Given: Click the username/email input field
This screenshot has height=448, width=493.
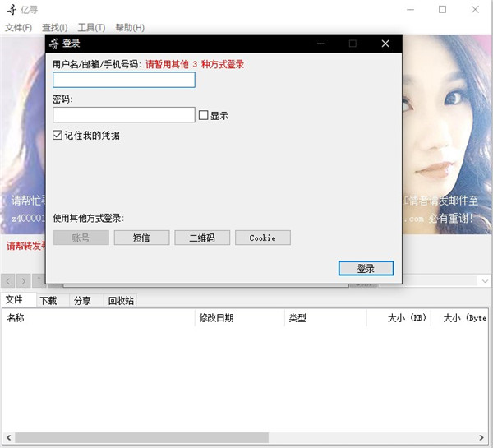Looking at the screenshot, I should pos(123,80).
